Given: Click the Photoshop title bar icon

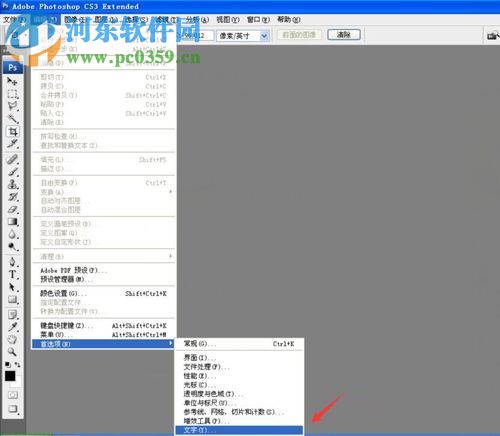Looking at the screenshot, I should pyautogui.click(x=5, y=6).
